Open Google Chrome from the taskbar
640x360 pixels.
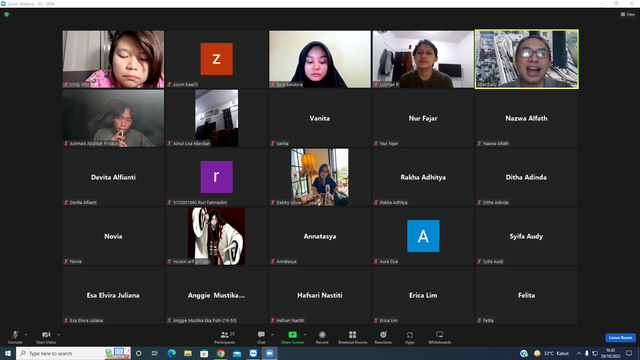[x=220, y=353]
